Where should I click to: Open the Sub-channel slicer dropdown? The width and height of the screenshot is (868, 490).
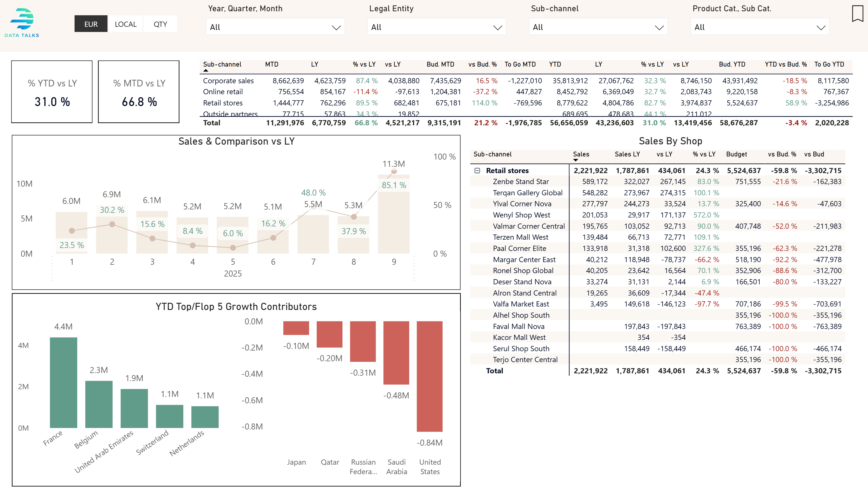[x=599, y=27]
